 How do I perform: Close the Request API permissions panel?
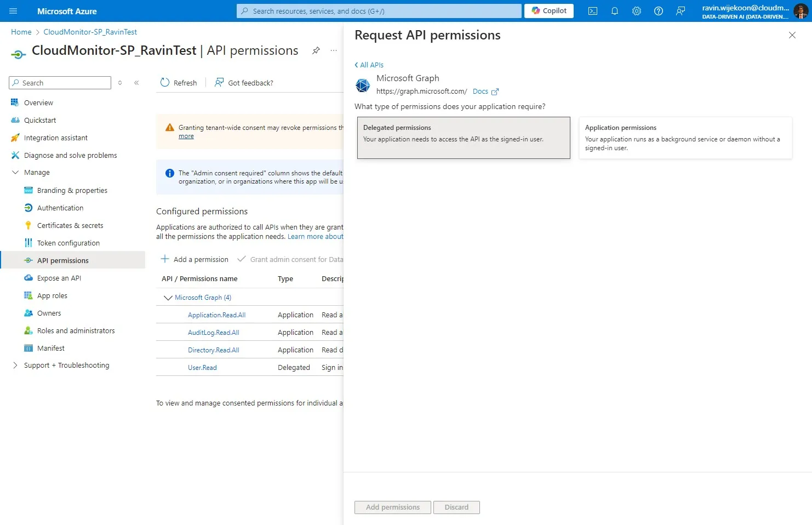point(792,35)
